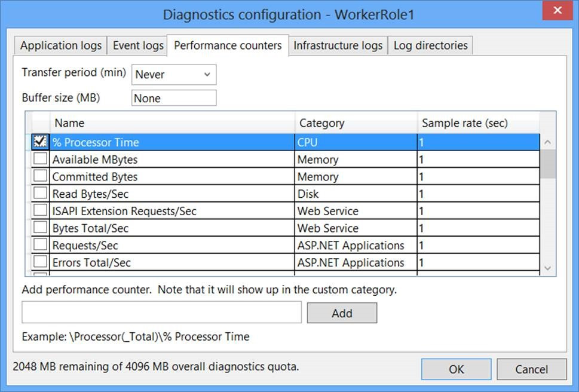579x392 pixels.
Task: Select the Performance counters tab
Action: pos(228,45)
